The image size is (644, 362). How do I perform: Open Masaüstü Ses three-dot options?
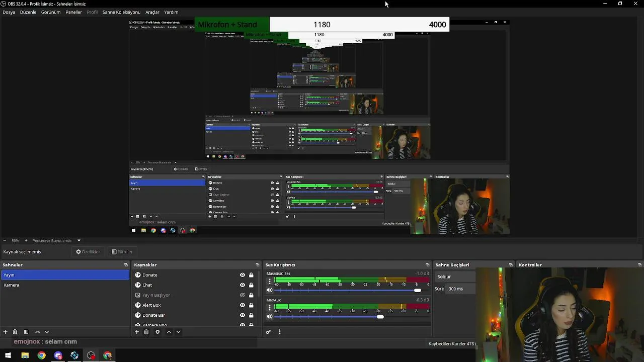(x=270, y=282)
